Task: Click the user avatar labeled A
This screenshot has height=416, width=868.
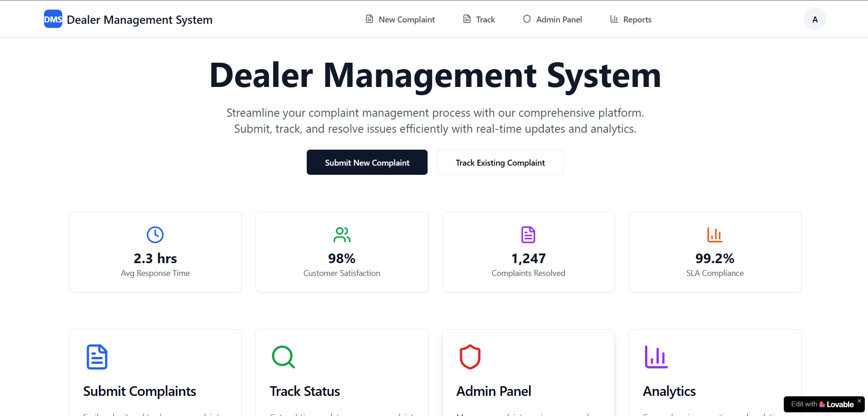Action: (815, 19)
